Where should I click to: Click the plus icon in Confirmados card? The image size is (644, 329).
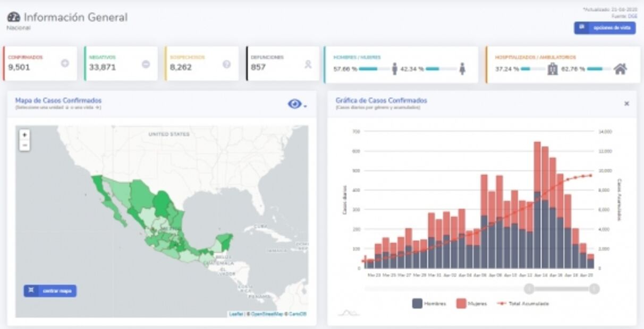pos(65,64)
